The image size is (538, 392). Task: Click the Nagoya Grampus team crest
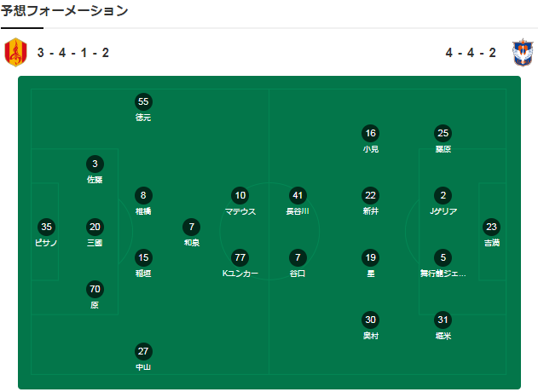coord(16,52)
